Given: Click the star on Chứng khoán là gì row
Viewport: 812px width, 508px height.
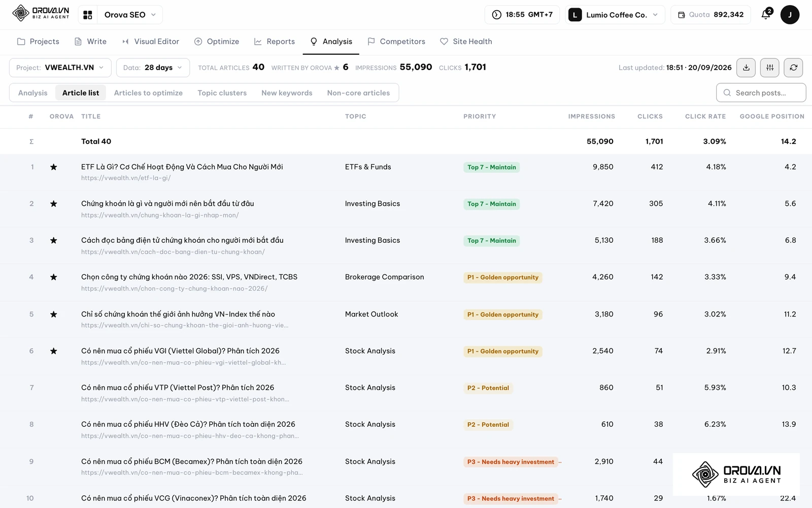Looking at the screenshot, I should click(x=53, y=204).
